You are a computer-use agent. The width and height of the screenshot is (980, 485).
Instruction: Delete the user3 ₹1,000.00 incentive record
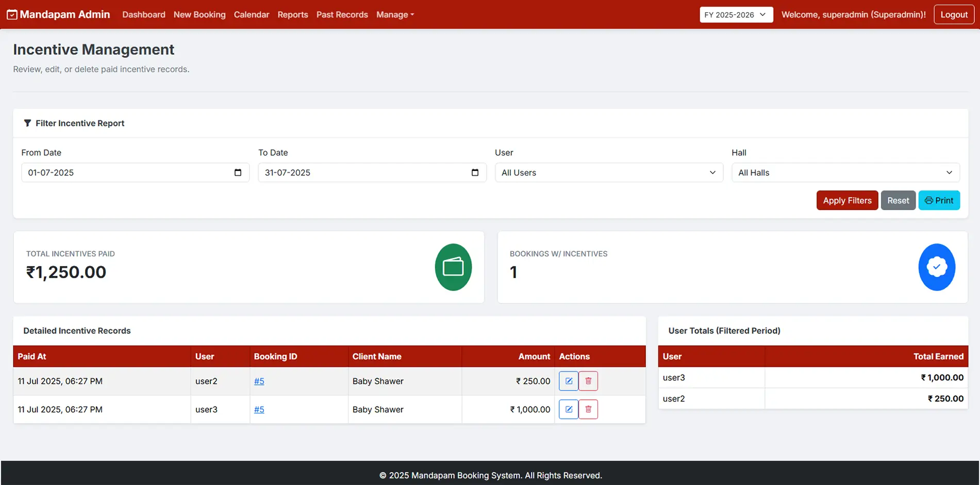tap(588, 409)
